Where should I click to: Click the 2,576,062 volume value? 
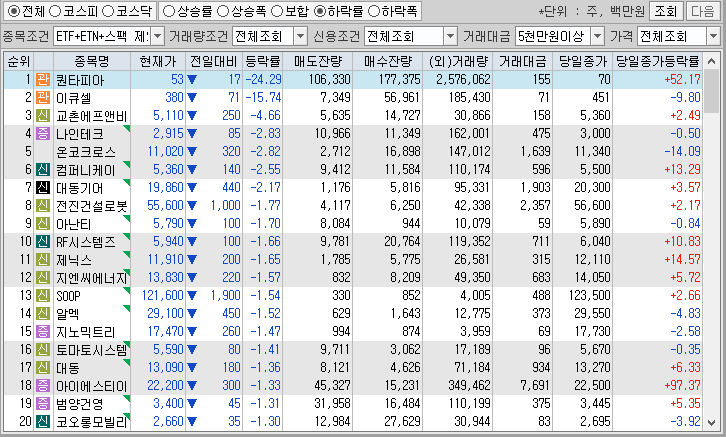[x=463, y=80]
